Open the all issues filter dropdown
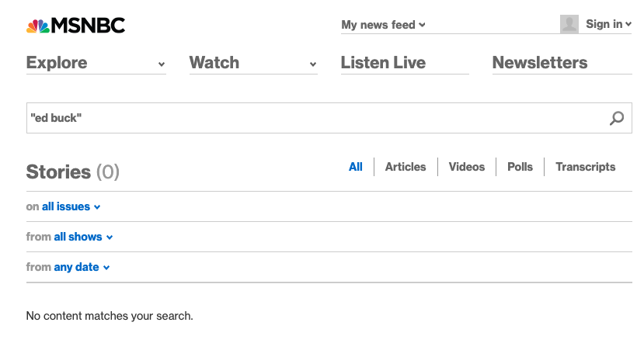The height and width of the screenshot is (350, 644). pyautogui.click(x=71, y=206)
